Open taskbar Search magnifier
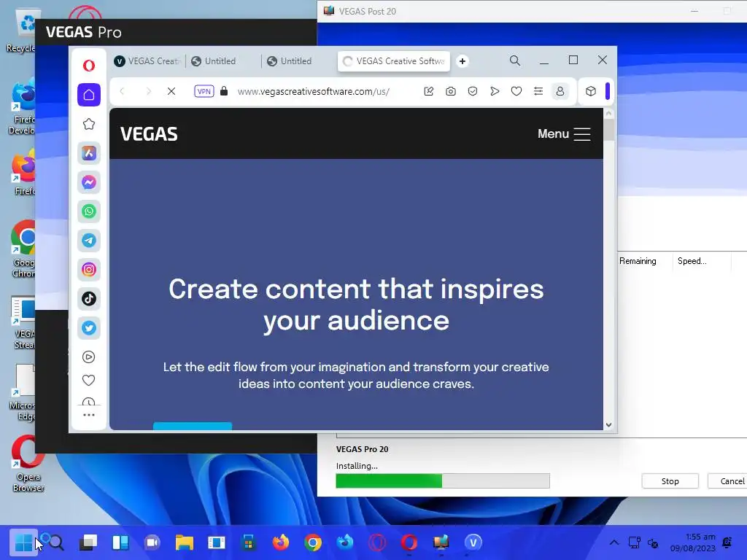Screen dimensions: 747x560 pyautogui.click(x=55, y=542)
